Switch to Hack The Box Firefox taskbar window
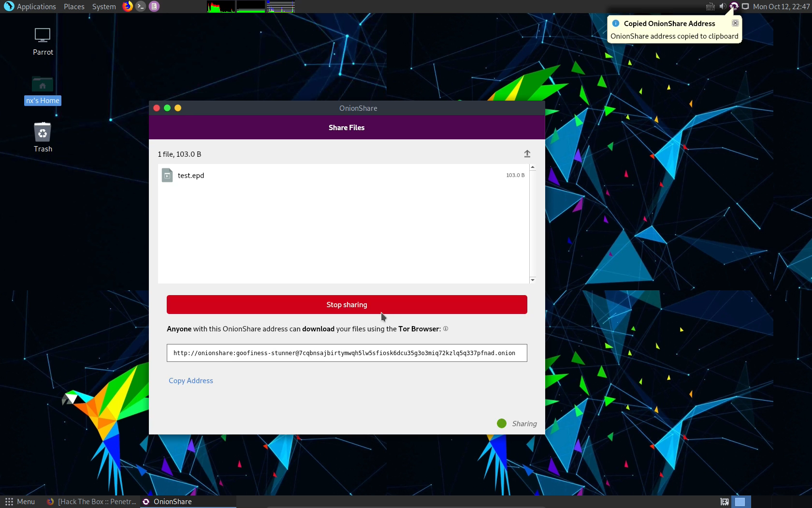The image size is (812, 508). click(x=91, y=502)
